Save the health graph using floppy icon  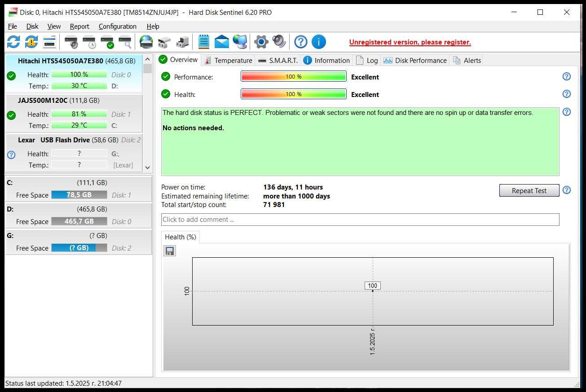point(170,251)
